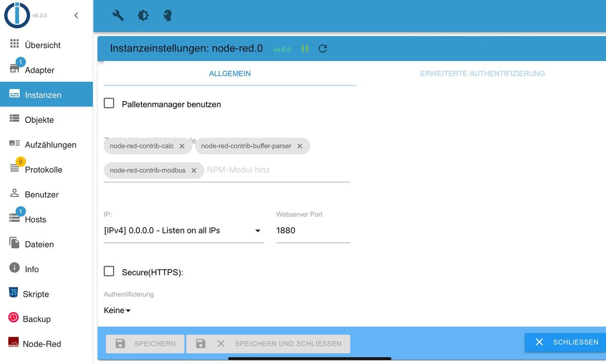
Task: Open the Authentifizierung Keine dropdown
Action: [x=117, y=310]
